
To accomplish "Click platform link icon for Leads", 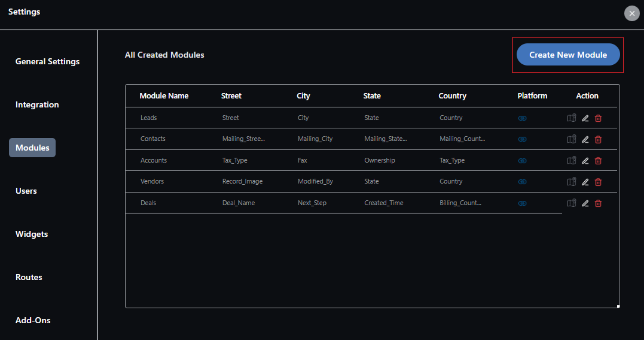I will tap(522, 118).
